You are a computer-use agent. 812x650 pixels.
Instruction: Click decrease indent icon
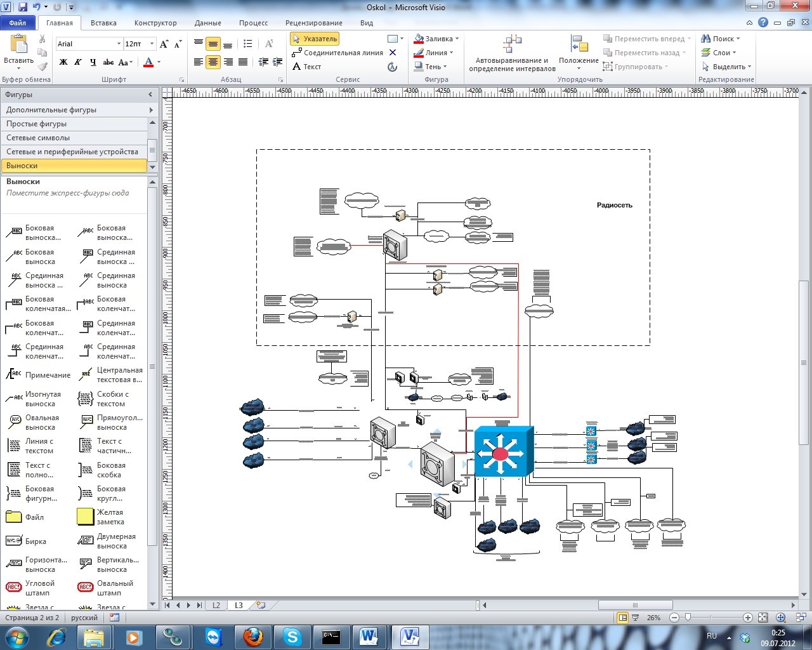(x=263, y=62)
